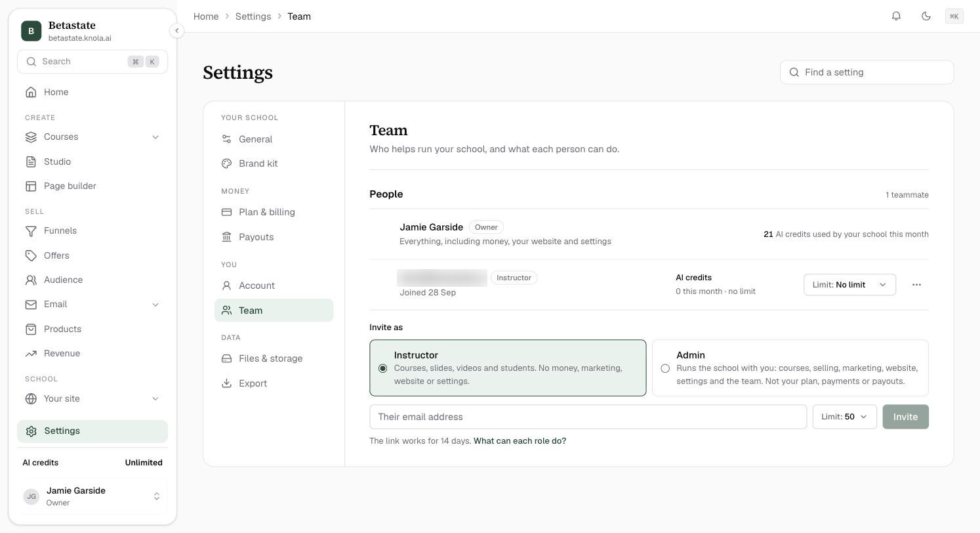Open the Jamie Garside account switcher

92,496
